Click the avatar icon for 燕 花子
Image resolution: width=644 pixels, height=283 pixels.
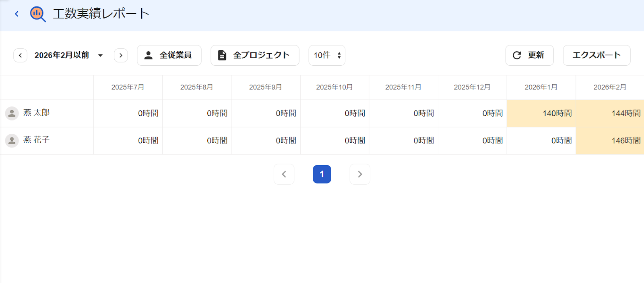12,141
